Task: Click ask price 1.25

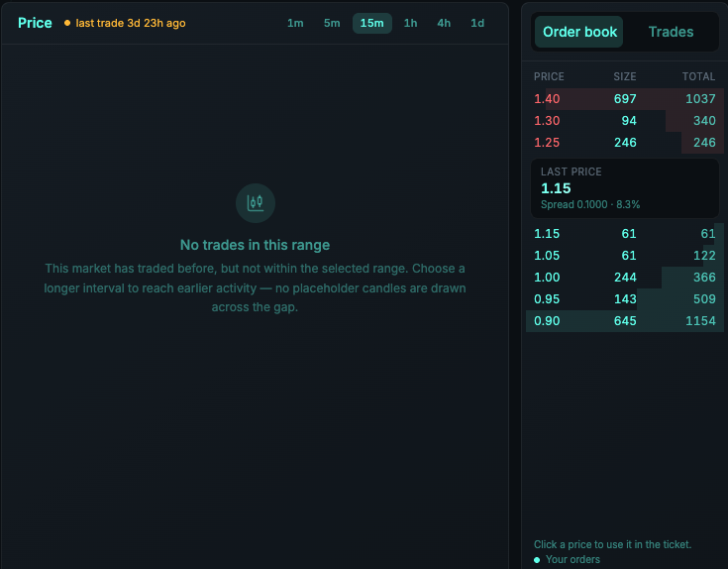Action: (x=547, y=143)
